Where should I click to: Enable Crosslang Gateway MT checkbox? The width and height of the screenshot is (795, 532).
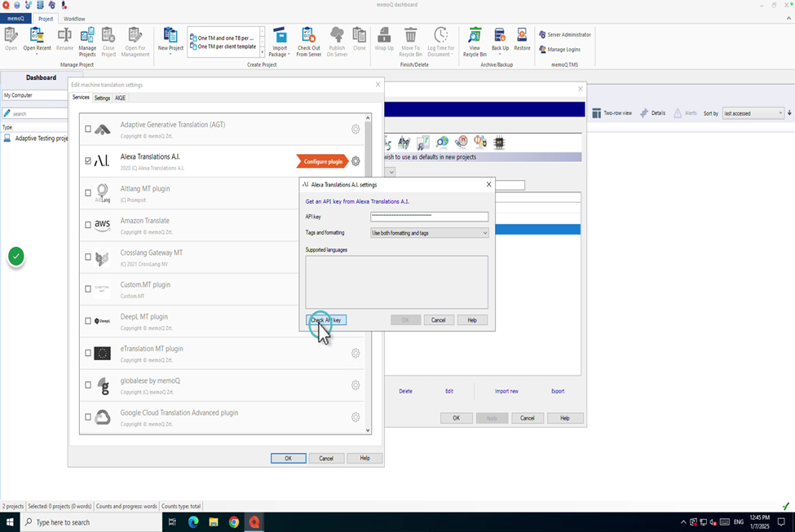click(88, 257)
